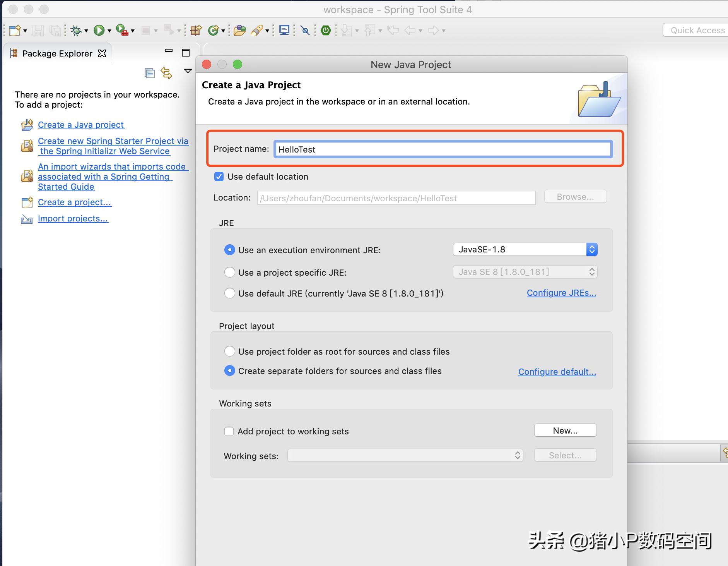Click the Create a project... link
Screen dimensions: 728x566
click(x=75, y=202)
